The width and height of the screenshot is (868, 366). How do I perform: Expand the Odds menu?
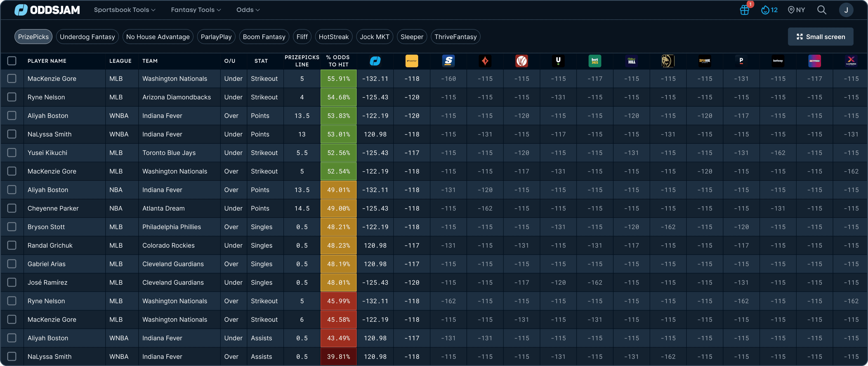[x=248, y=10]
